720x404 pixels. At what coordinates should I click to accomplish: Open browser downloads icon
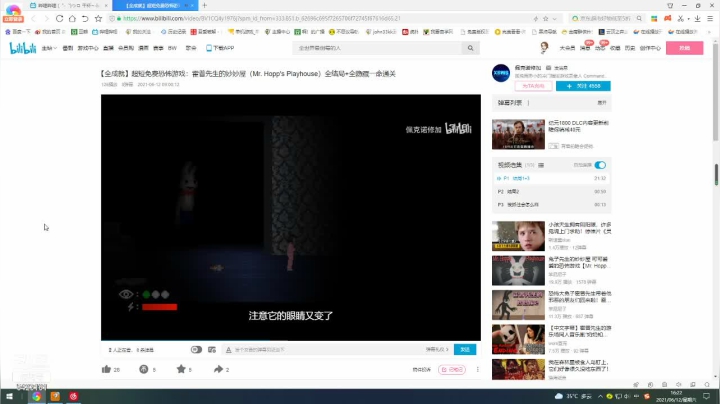click(698, 19)
